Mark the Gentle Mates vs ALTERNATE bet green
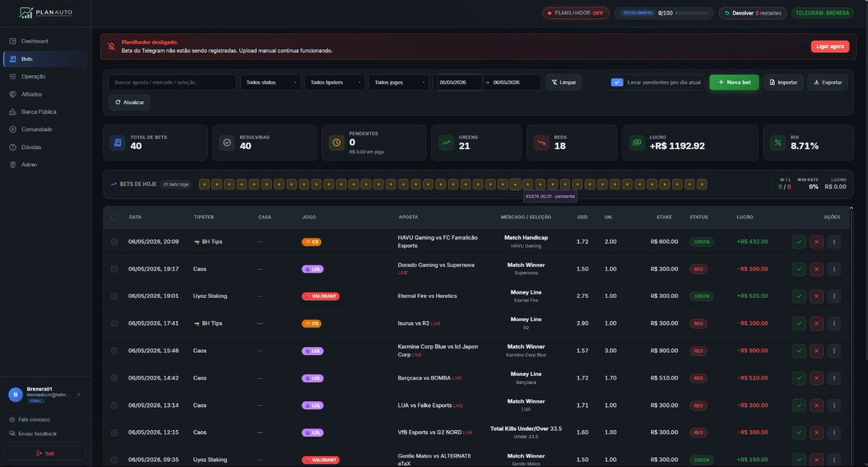 (x=799, y=459)
